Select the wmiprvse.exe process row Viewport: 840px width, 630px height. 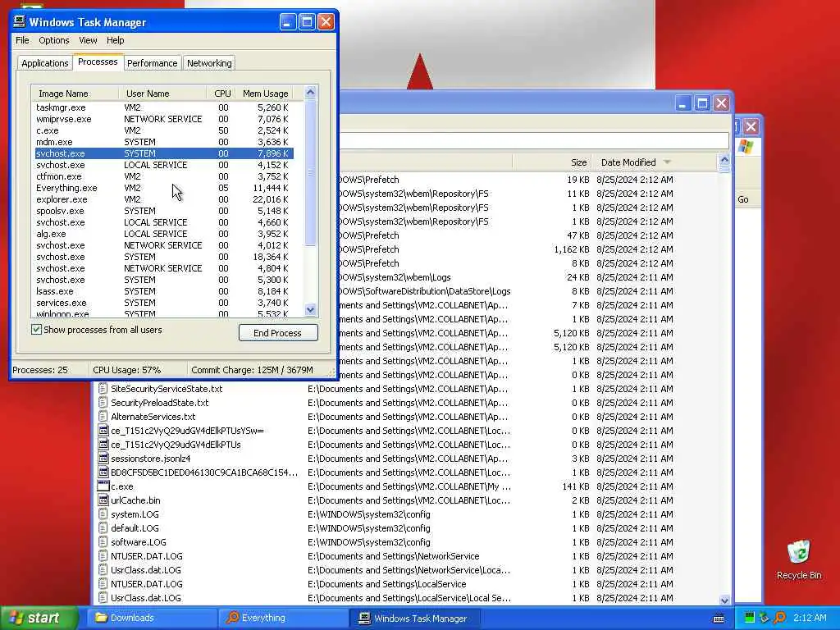pyautogui.click(x=163, y=119)
